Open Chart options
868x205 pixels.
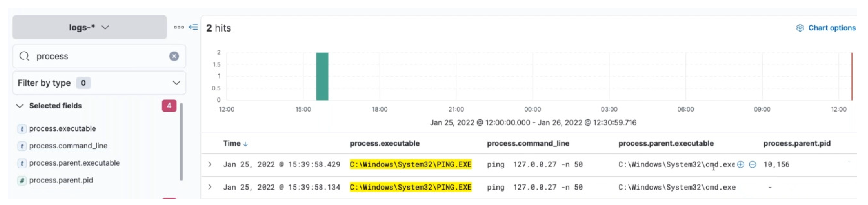pos(832,28)
